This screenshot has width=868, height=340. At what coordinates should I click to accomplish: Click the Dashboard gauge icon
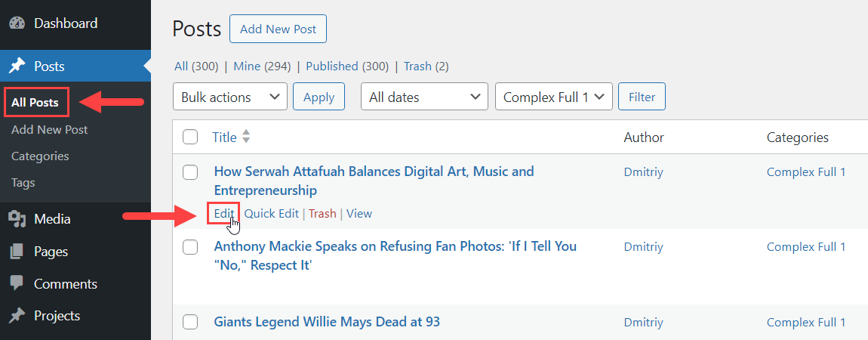pos(17,23)
